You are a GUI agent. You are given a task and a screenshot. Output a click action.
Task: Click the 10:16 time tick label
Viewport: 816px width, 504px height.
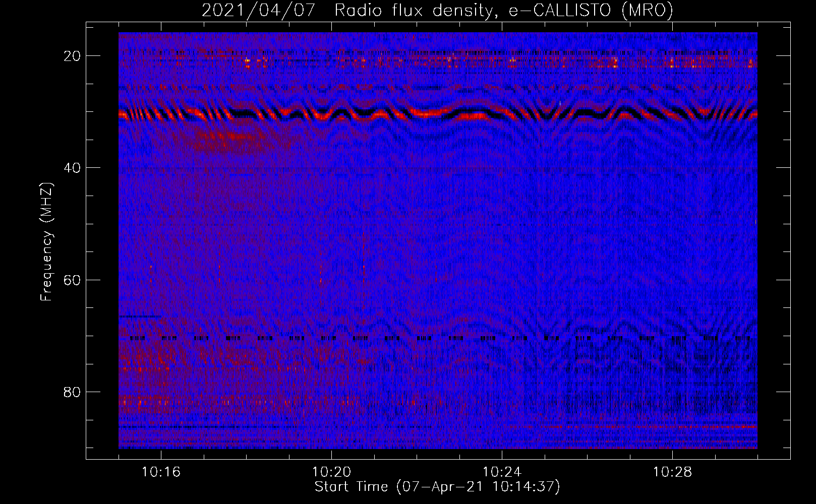click(161, 472)
